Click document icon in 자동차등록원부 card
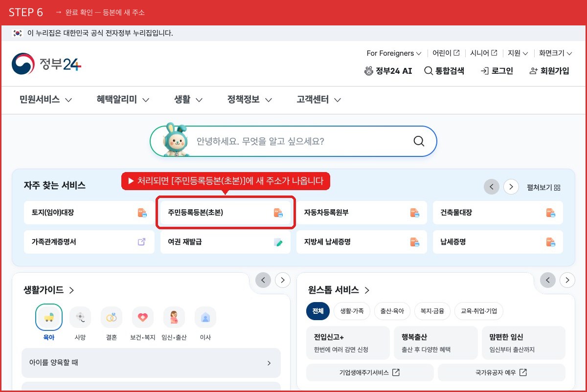Viewport: 587px width, 392px height. coord(414,213)
